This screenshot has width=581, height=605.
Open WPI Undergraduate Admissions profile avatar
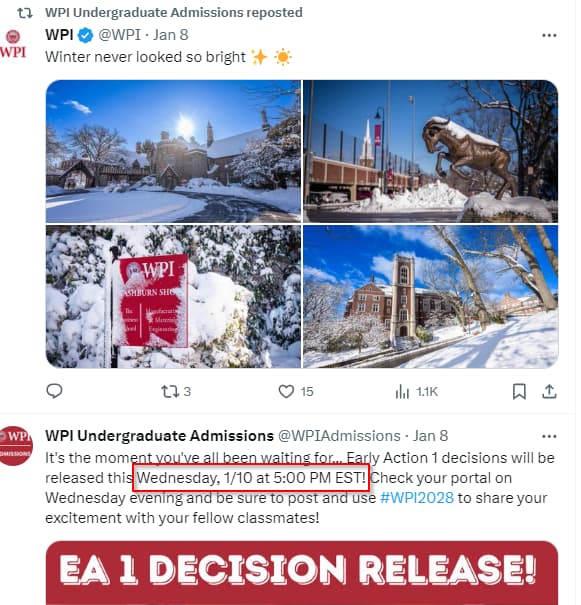(15, 446)
